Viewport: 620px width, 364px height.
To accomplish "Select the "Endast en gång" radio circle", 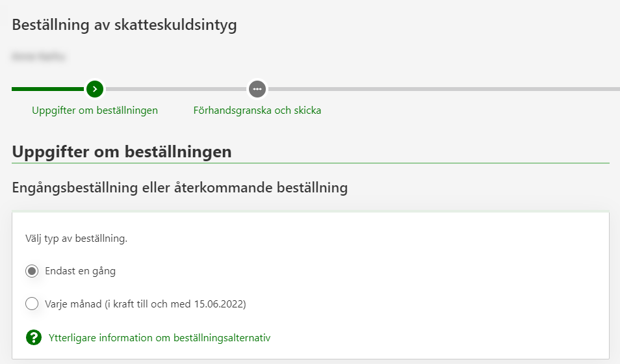I will [32, 271].
